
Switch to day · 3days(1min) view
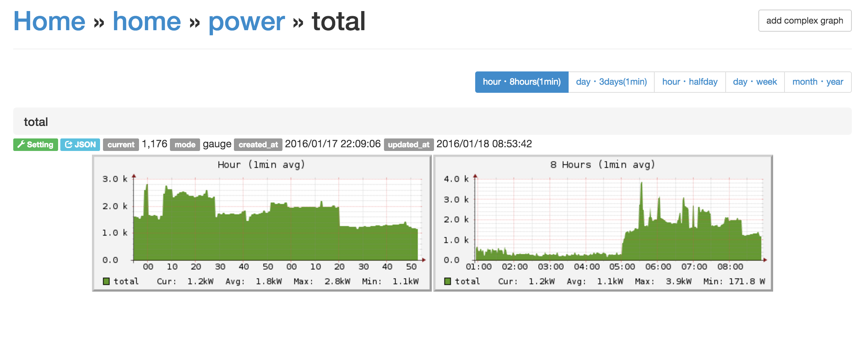611,82
